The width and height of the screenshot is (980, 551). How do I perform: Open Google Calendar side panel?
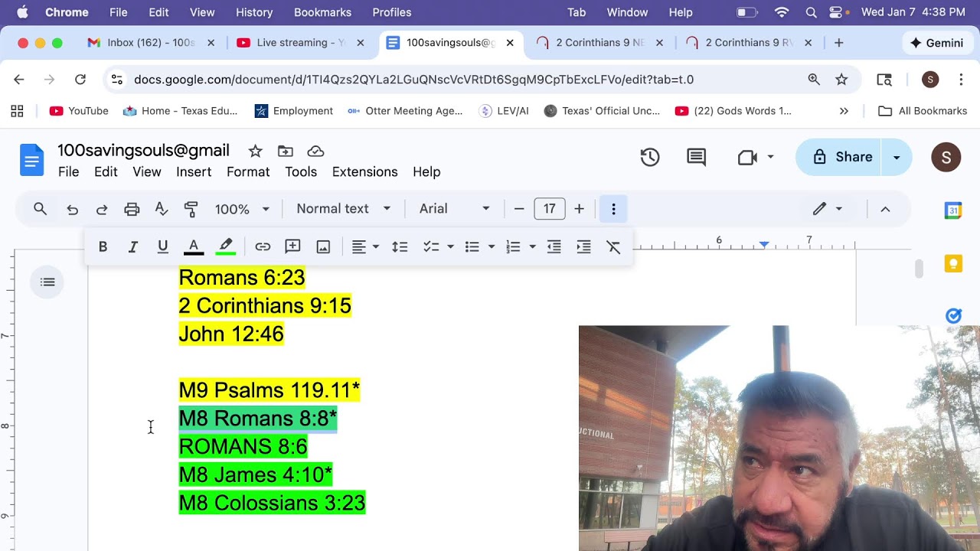point(953,210)
